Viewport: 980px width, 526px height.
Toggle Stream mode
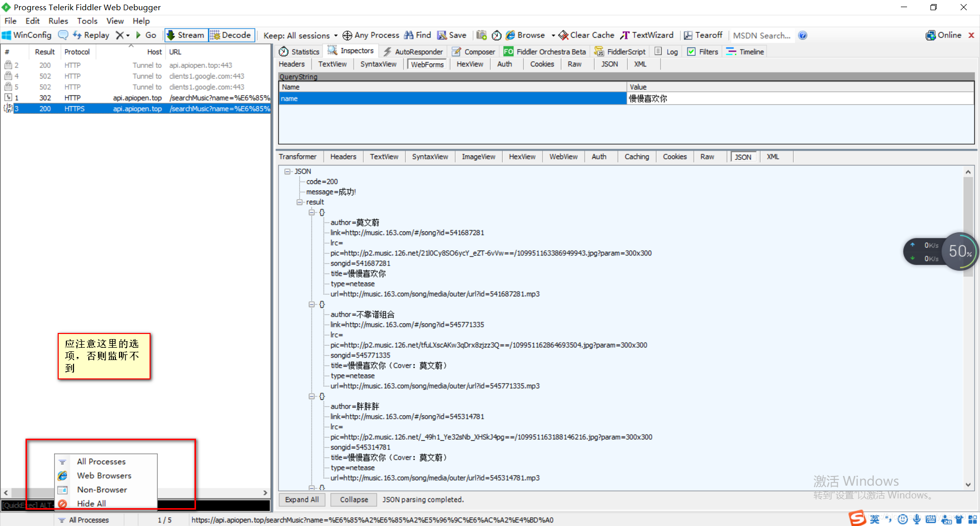(186, 35)
